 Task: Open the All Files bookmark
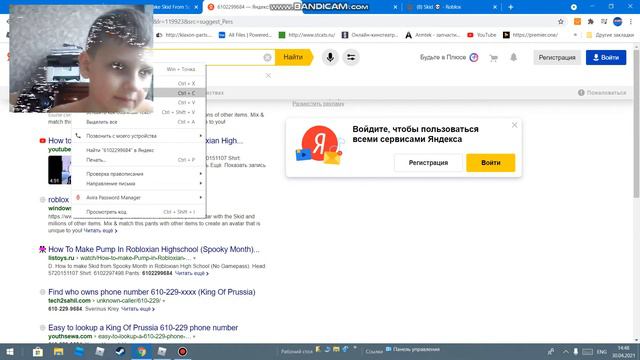(x=245, y=35)
